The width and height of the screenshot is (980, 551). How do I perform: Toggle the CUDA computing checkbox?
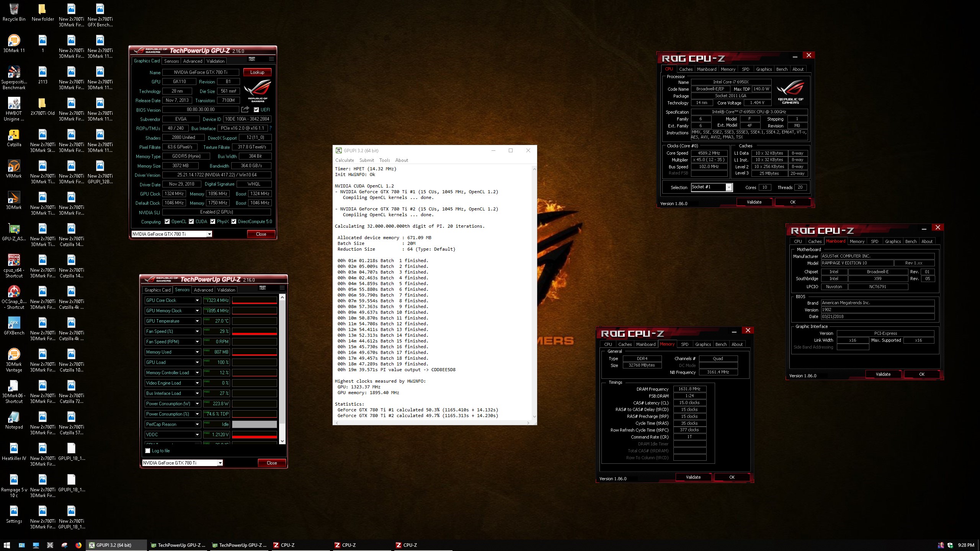tap(191, 221)
